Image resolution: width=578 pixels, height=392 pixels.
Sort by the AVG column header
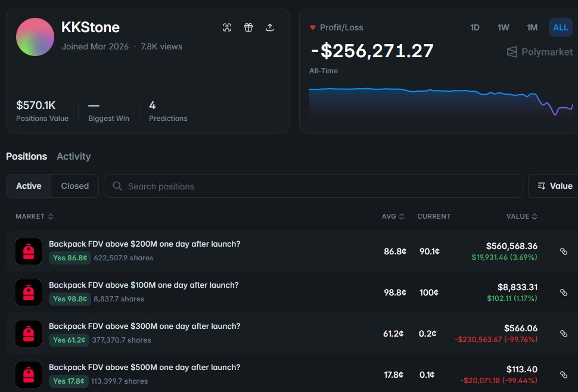(x=393, y=216)
